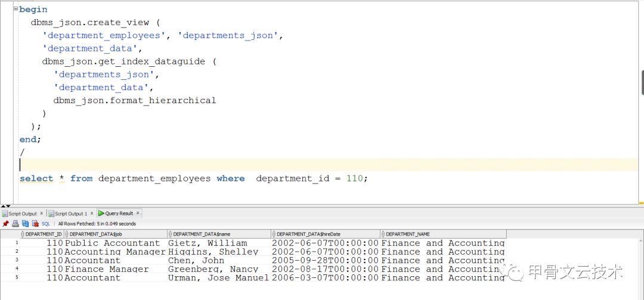The height and width of the screenshot is (300, 644).
Task: Click the pin icon in results toolbar
Action: 6,224
